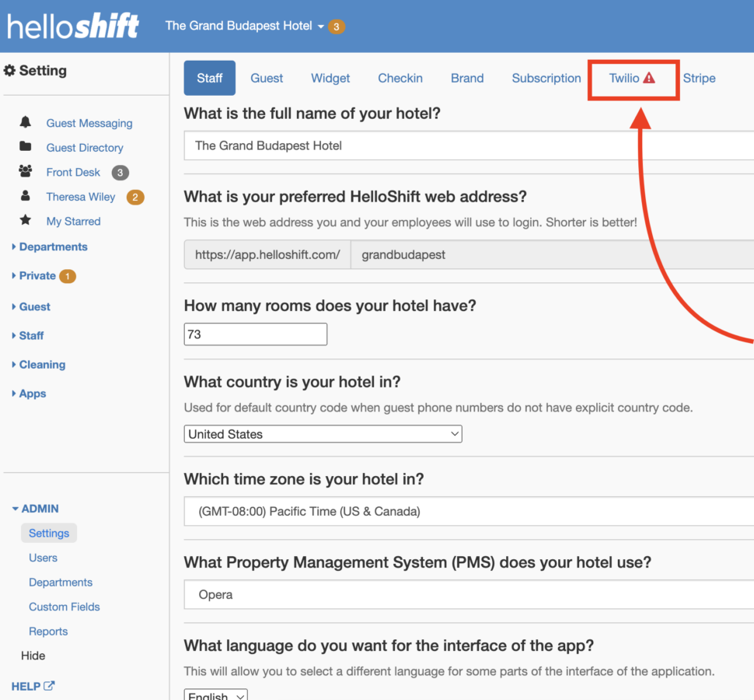Click the Front Desk group icon

(26, 171)
